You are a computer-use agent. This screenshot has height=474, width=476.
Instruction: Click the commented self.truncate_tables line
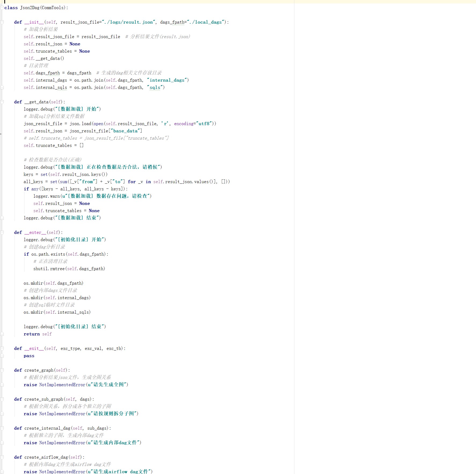click(x=96, y=138)
